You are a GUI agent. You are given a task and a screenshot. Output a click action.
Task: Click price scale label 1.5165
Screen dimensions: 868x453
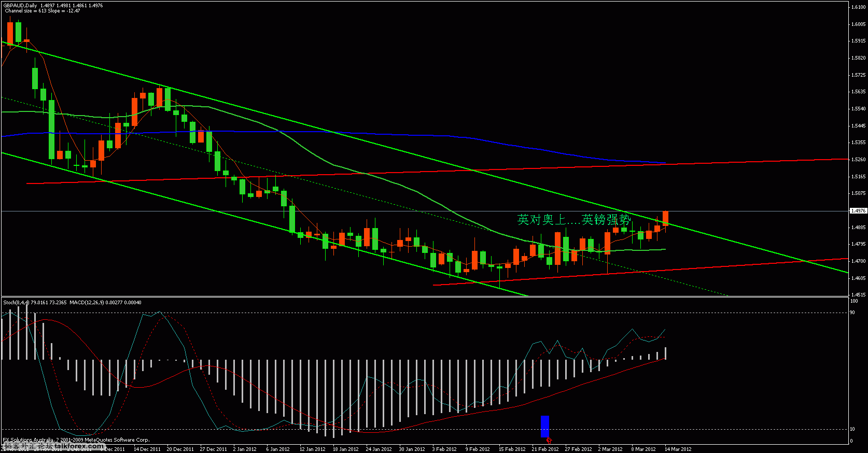point(859,176)
